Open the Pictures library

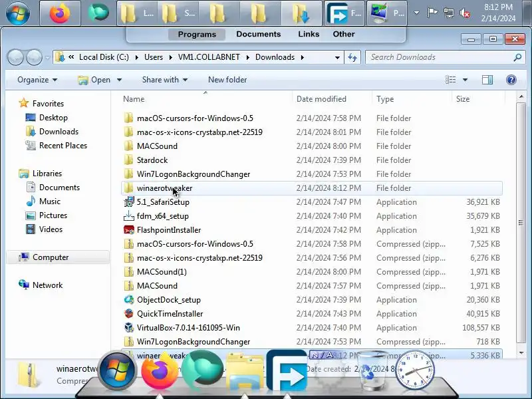point(47,215)
